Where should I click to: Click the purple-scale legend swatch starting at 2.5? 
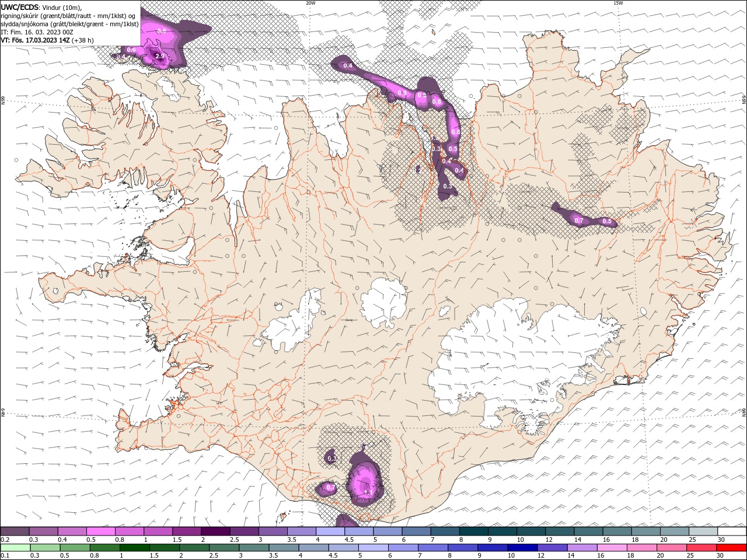(x=244, y=531)
